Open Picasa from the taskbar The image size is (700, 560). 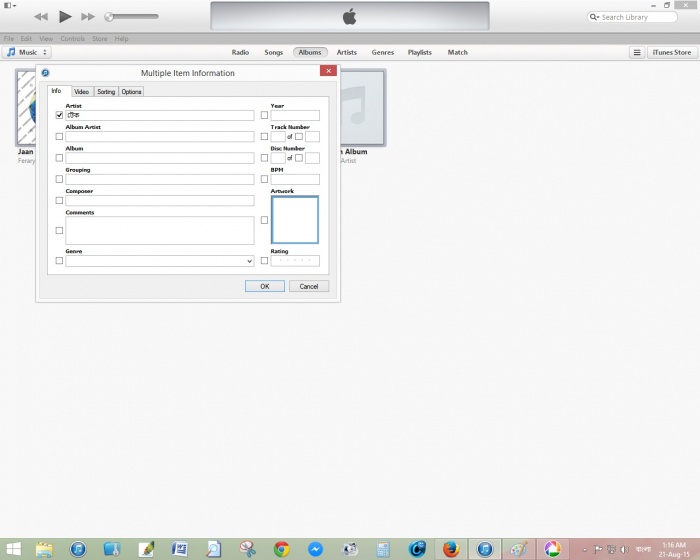(552, 549)
